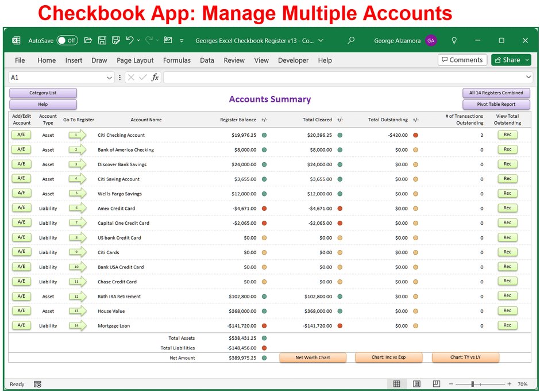
Task: Expand the Undo history dropdown arrow
Action: [x=138, y=40]
